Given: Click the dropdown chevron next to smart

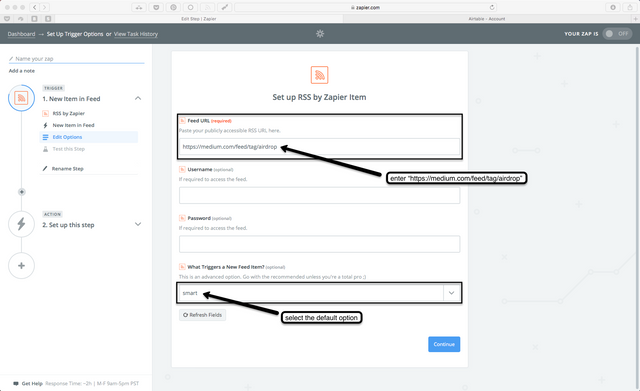Looking at the screenshot, I should pyautogui.click(x=451, y=293).
